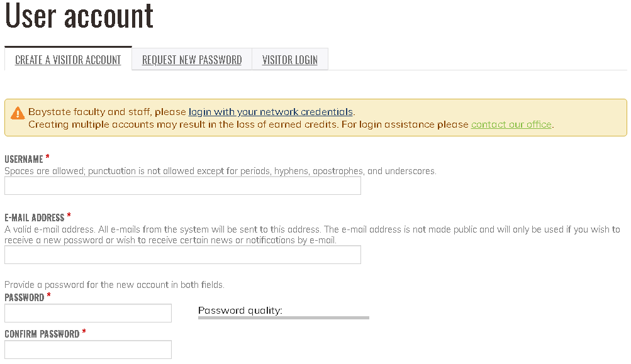Screen dimensions: 631x364
Task: Click into the E-mail address field
Action: [182, 255]
